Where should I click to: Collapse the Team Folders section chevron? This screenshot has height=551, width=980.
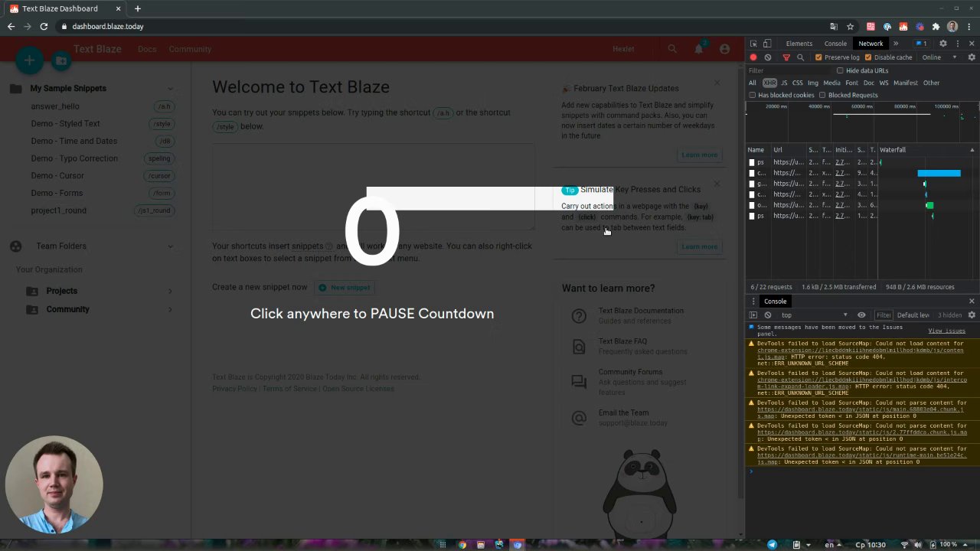pyautogui.click(x=170, y=246)
